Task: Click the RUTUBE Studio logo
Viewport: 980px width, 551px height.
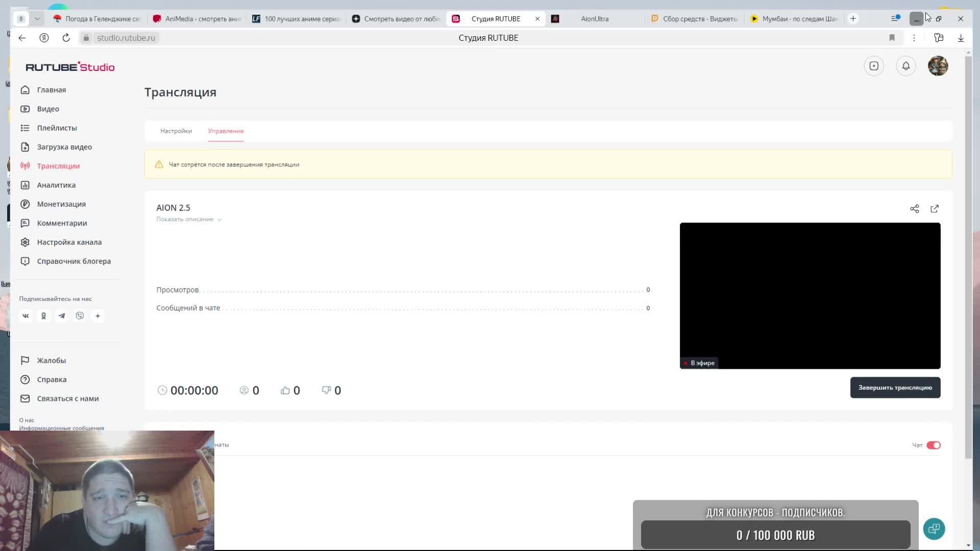Action: 70,67
